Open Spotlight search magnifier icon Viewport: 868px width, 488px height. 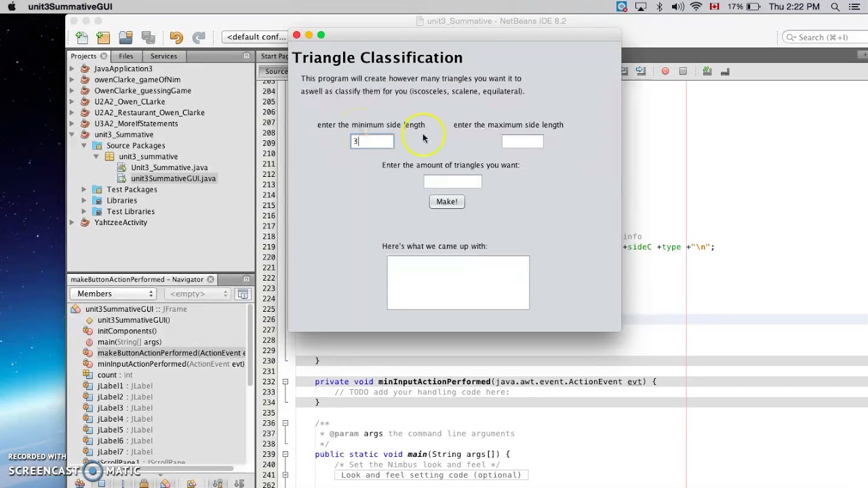(x=835, y=7)
